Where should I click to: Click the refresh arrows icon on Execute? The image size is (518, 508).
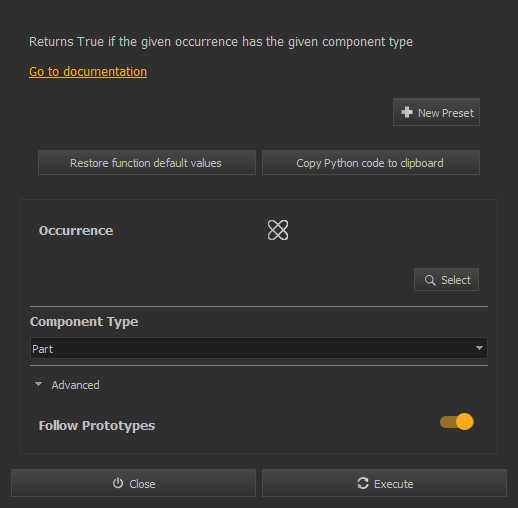363,483
